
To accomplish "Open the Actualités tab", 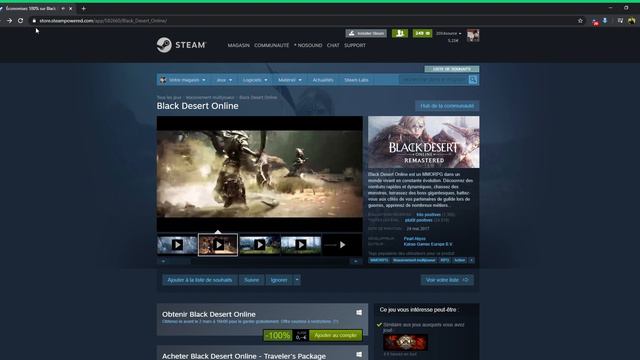I will click(x=323, y=80).
